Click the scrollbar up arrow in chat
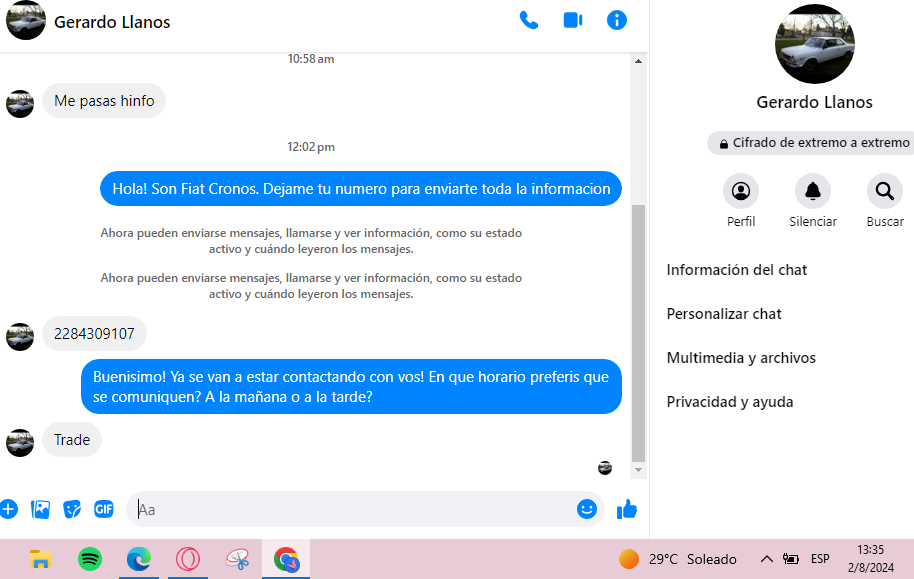 click(x=638, y=61)
